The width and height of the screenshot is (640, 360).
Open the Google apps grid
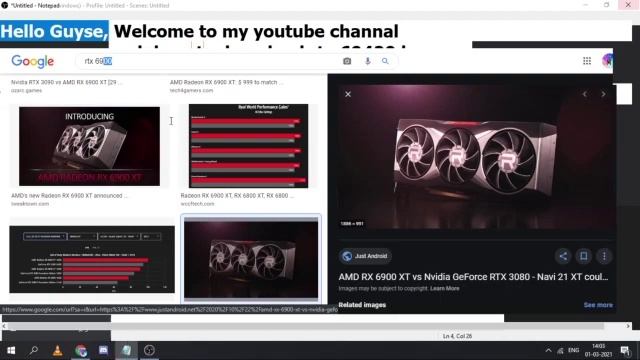point(587,61)
